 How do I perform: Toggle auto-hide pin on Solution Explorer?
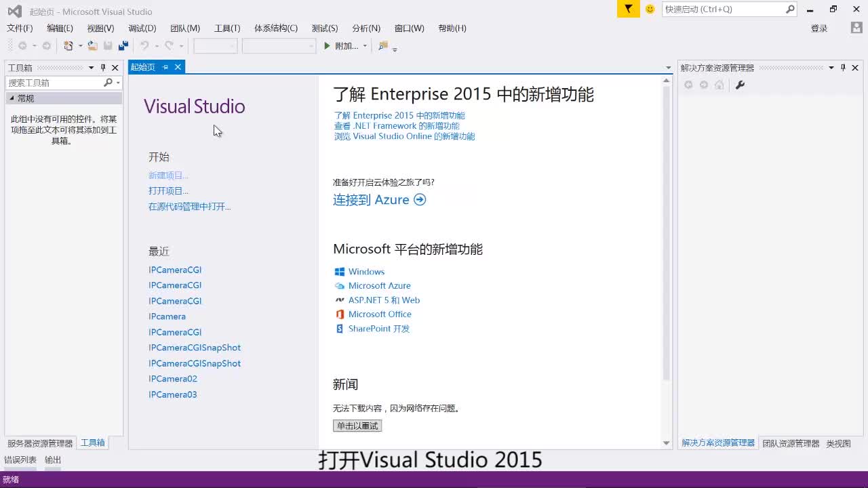(x=843, y=68)
